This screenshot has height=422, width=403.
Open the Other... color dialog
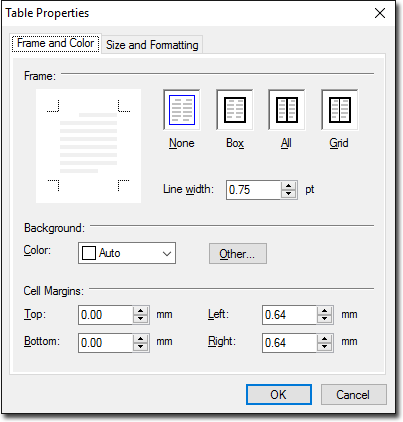click(x=238, y=254)
